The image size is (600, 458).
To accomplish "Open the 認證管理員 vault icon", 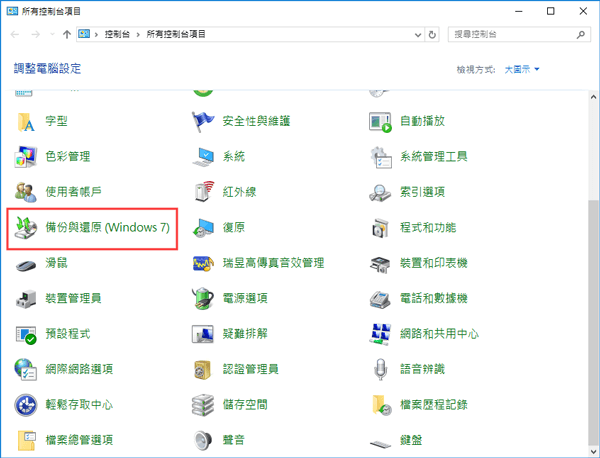I will click(203, 370).
